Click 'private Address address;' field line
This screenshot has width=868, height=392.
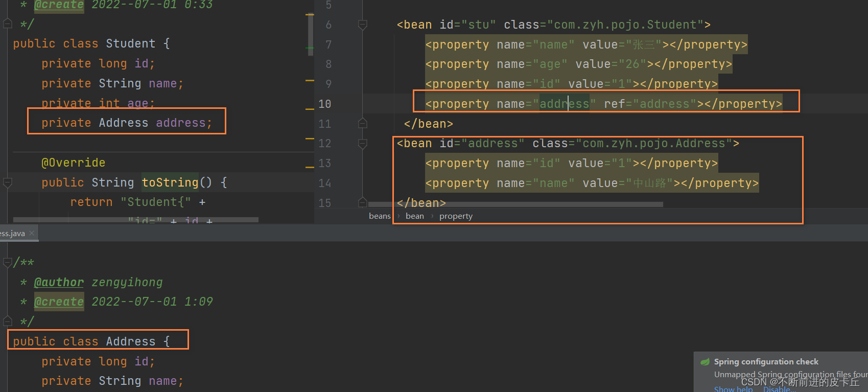(127, 123)
